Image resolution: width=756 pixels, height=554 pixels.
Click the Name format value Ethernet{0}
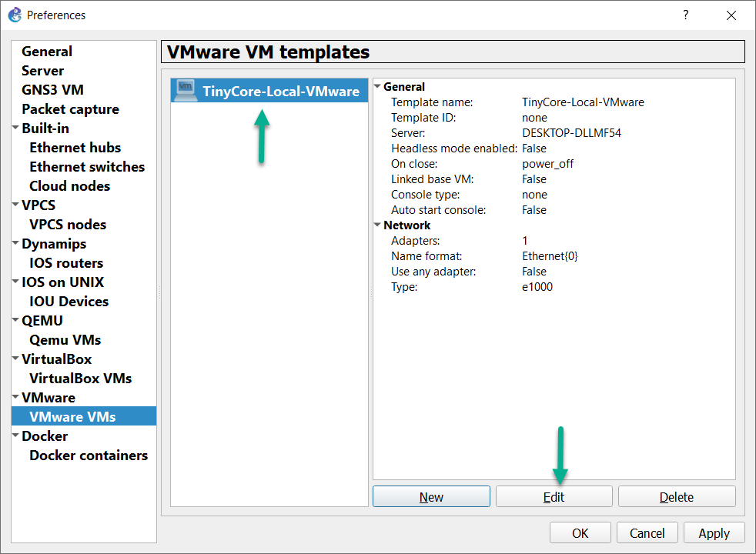tap(550, 256)
